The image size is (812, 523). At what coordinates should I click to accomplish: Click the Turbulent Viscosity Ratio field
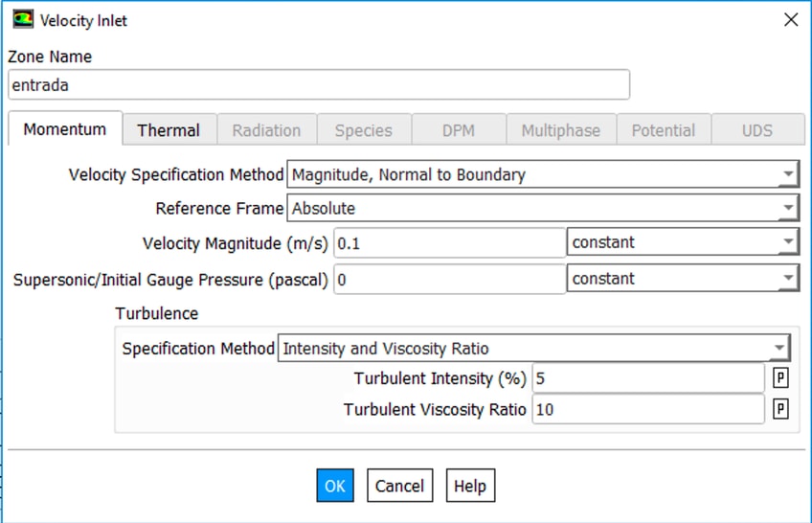pyautogui.click(x=648, y=410)
